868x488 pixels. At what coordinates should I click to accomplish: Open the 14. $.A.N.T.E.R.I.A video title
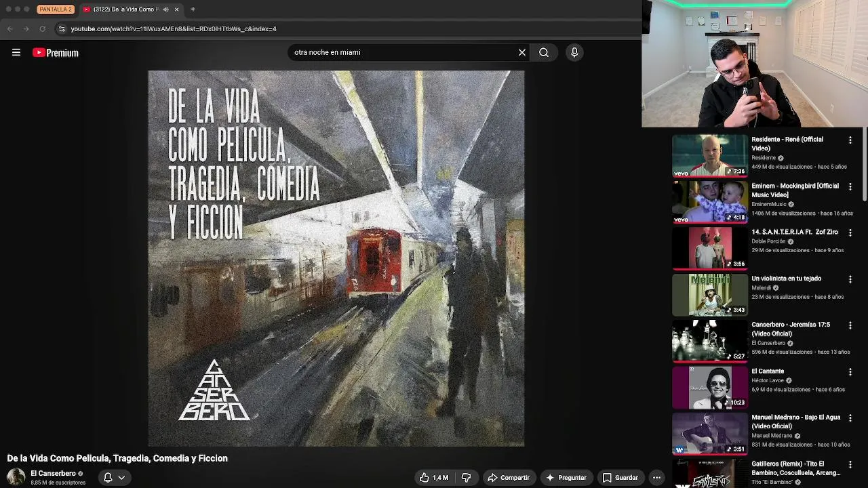pyautogui.click(x=795, y=232)
